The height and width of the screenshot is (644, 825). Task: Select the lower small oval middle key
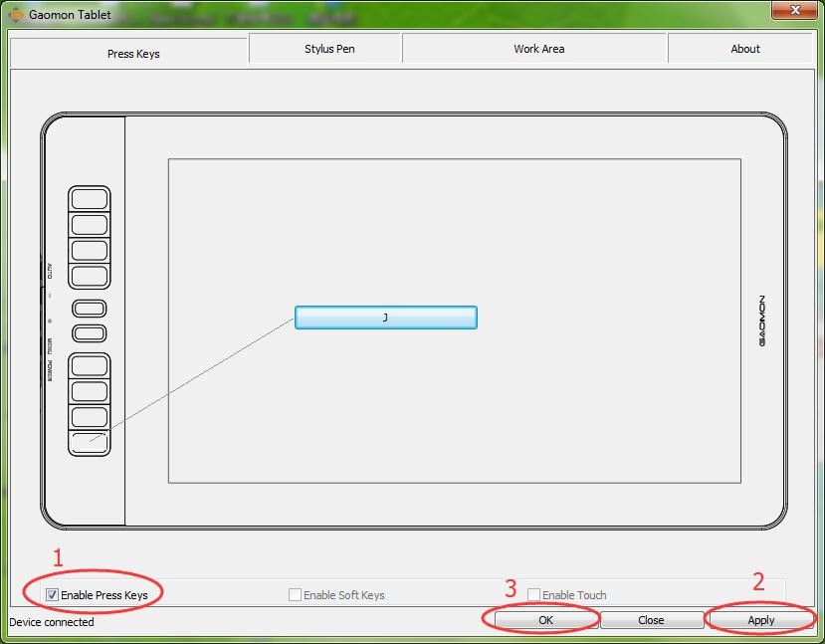tap(90, 333)
